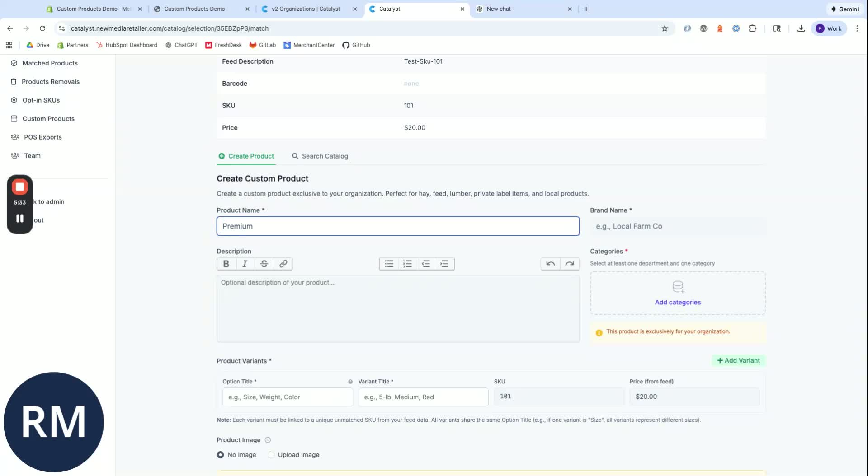Screen dimensions: 868x476
Task: Insert a bulleted list in description
Action: click(389, 264)
